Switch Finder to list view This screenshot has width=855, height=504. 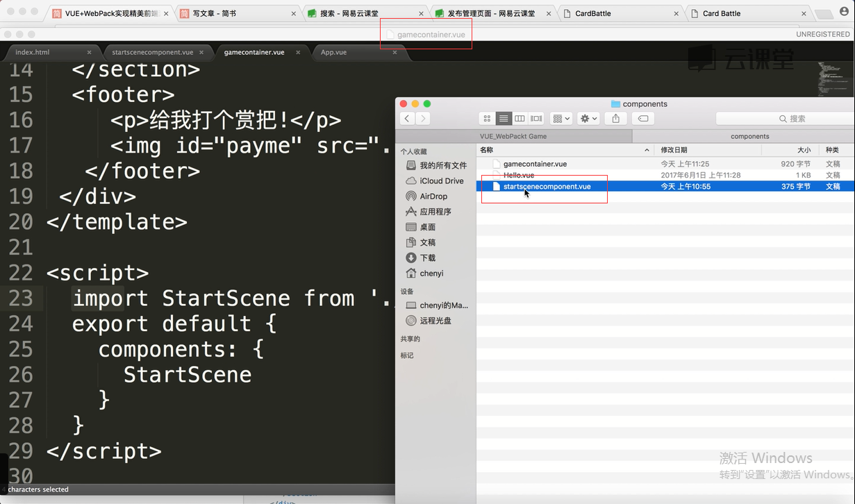point(504,119)
